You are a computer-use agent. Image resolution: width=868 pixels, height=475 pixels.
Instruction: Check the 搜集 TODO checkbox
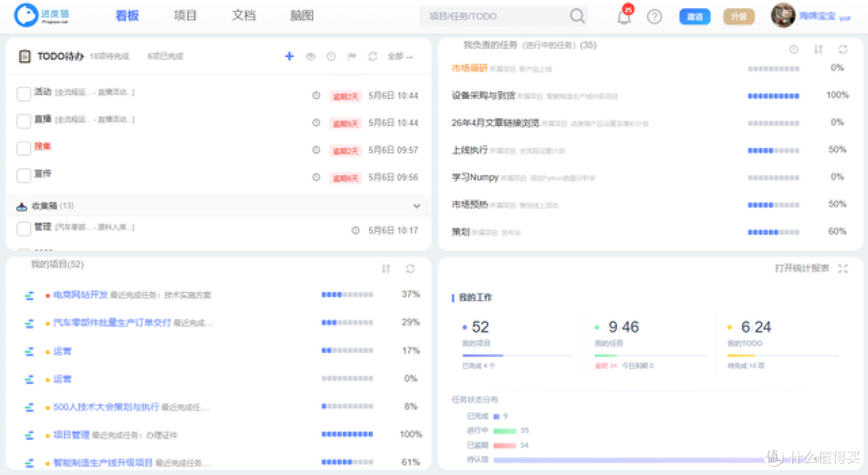pyautogui.click(x=24, y=149)
